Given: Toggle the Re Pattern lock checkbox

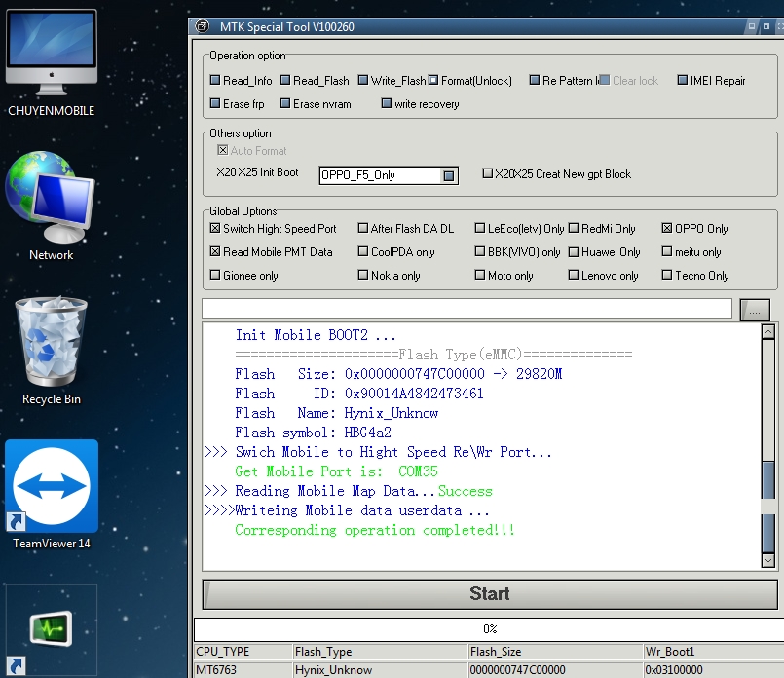Looking at the screenshot, I should (535, 80).
